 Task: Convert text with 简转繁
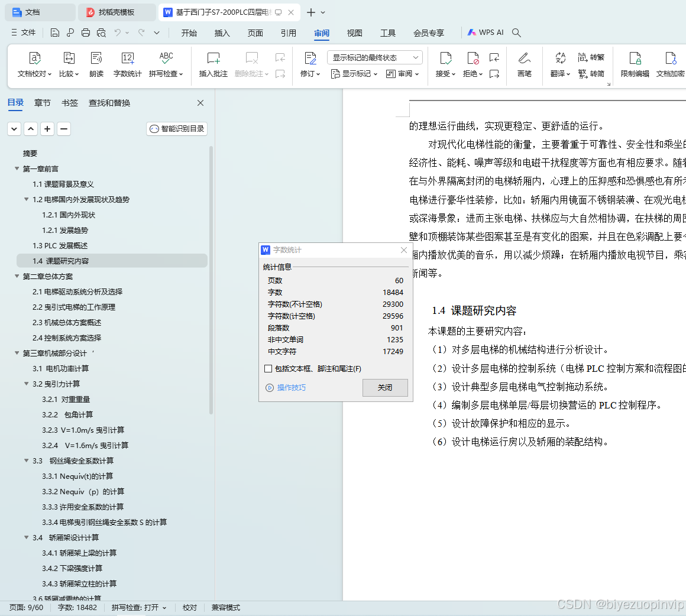coord(591,57)
